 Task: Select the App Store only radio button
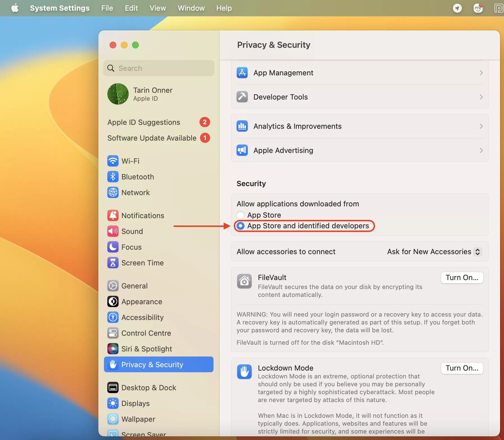[x=240, y=215]
